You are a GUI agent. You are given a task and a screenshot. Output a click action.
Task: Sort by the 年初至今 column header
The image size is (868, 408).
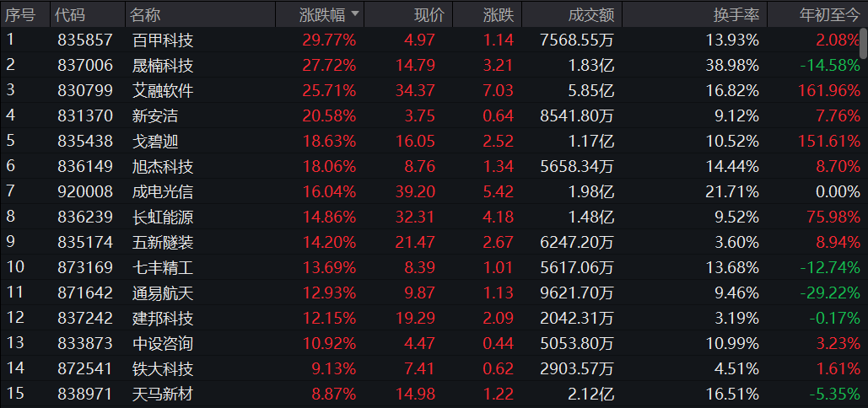pyautogui.click(x=817, y=15)
